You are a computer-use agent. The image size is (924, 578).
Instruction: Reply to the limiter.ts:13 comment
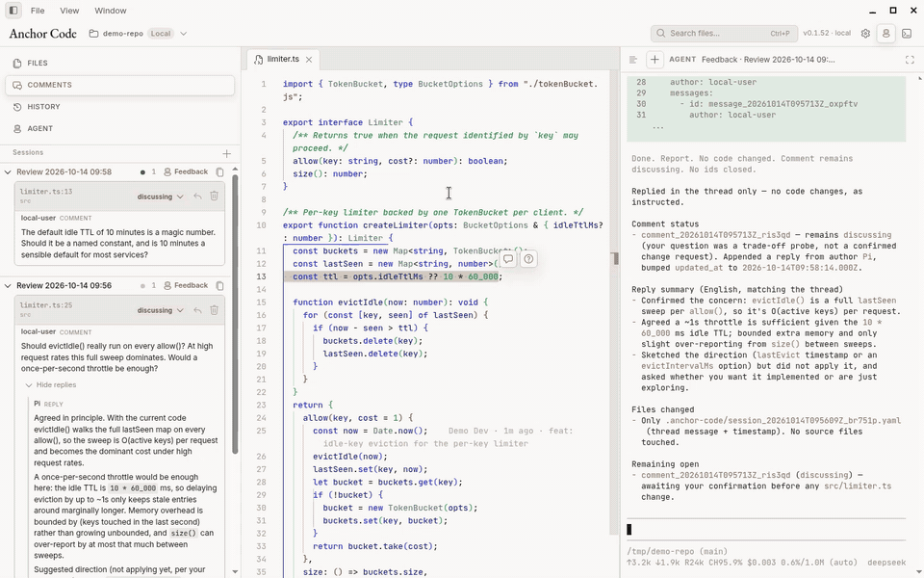(197, 197)
